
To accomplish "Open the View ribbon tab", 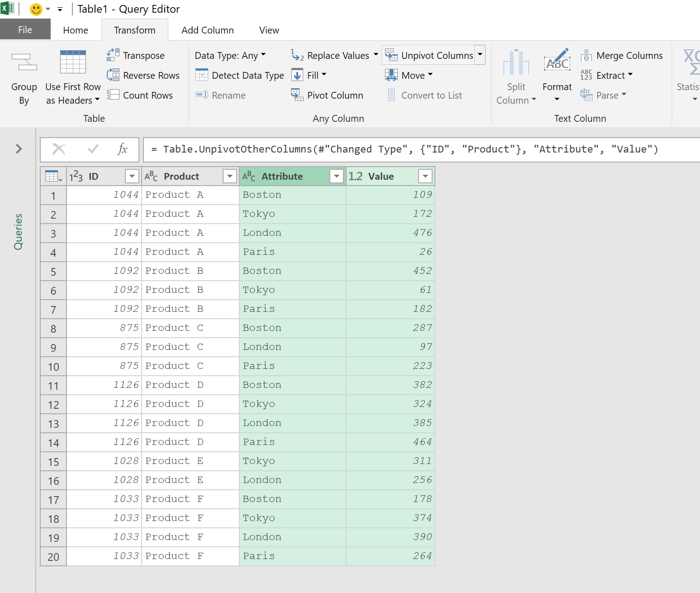I will pos(269,30).
